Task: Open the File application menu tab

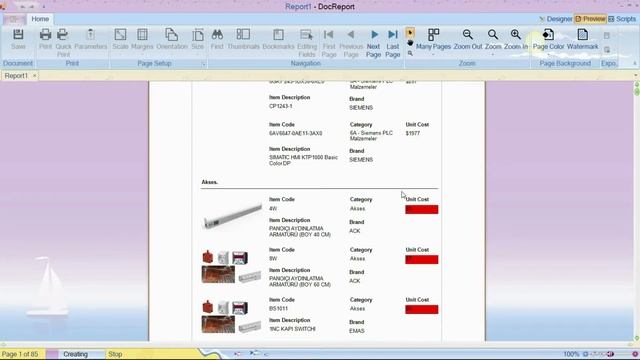Action: tap(14, 19)
